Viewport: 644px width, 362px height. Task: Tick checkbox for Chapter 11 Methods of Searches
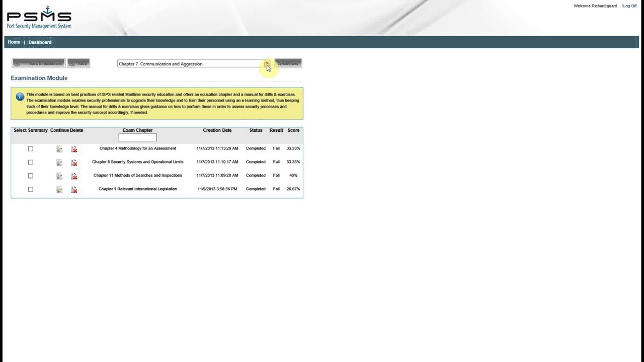coord(31,176)
